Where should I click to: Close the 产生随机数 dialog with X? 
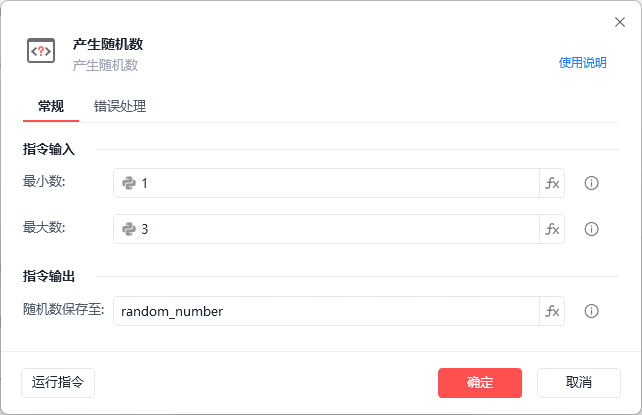coord(619,22)
